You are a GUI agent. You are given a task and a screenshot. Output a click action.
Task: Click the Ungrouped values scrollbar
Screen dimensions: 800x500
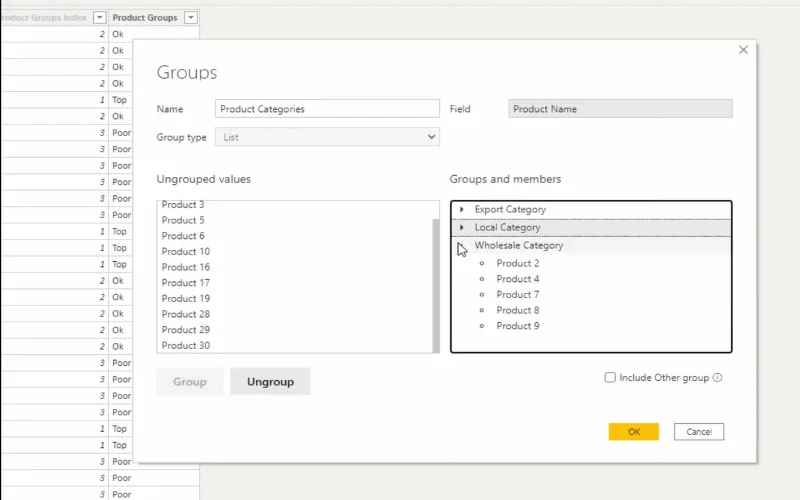[436, 285]
